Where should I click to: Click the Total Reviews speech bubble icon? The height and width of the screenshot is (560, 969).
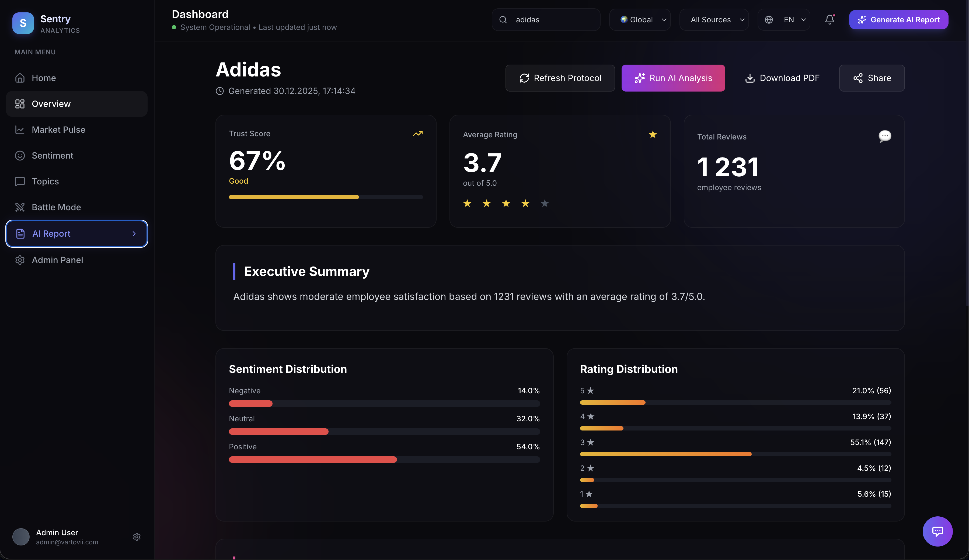point(884,136)
